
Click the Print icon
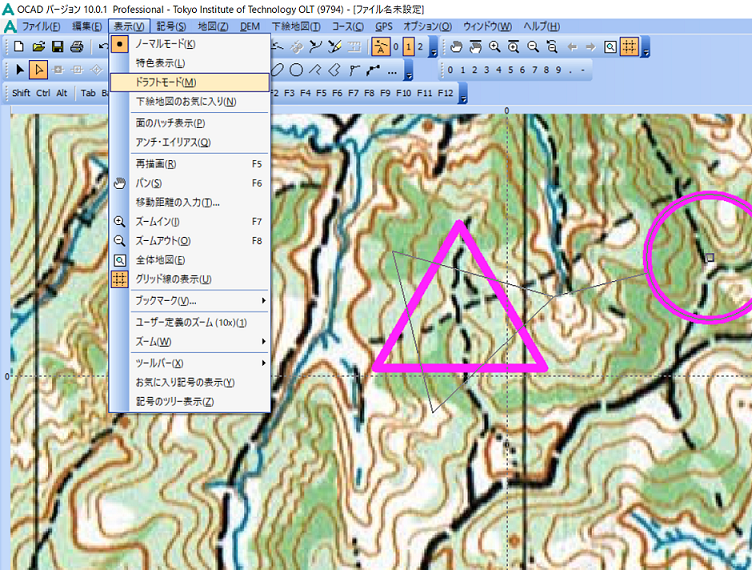pyautogui.click(x=77, y=47)
